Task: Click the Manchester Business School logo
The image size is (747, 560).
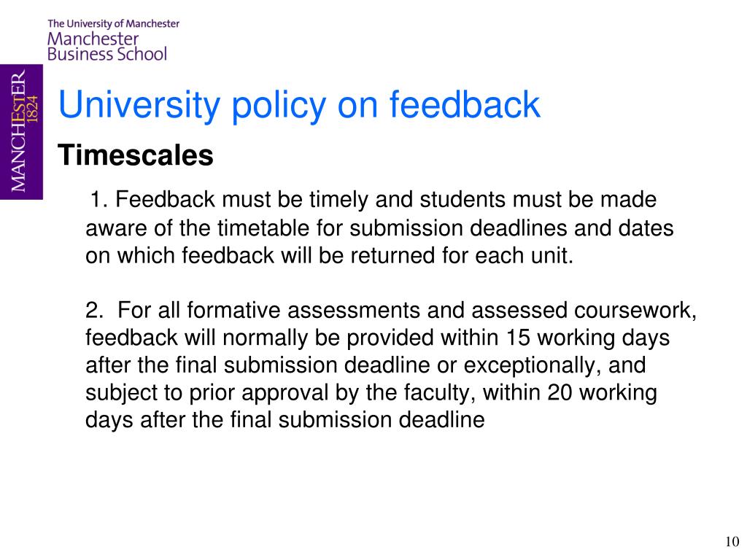Action: click(113, 41)
